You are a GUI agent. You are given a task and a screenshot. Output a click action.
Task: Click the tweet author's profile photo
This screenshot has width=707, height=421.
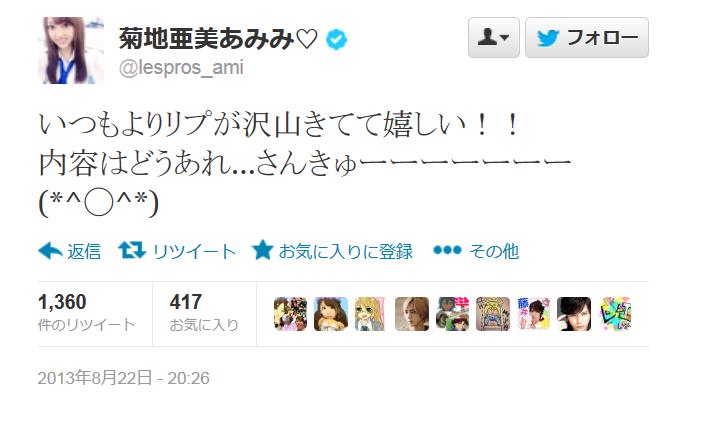pos(71,50)
